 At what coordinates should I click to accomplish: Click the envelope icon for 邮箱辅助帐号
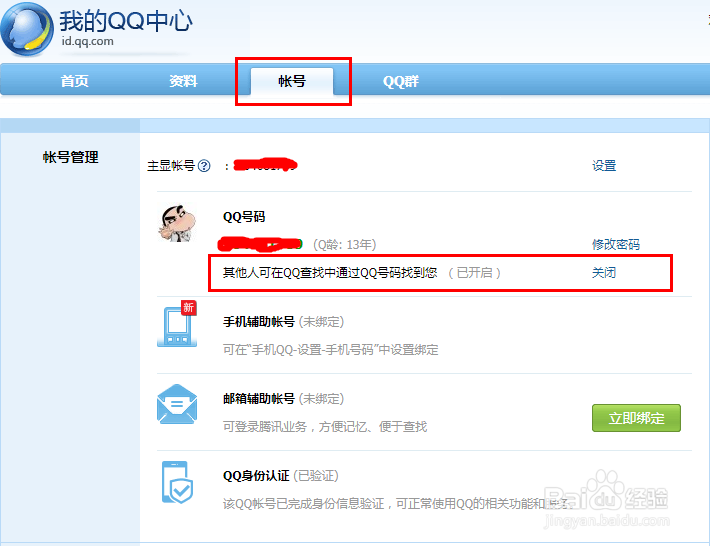tap(177, 404)
